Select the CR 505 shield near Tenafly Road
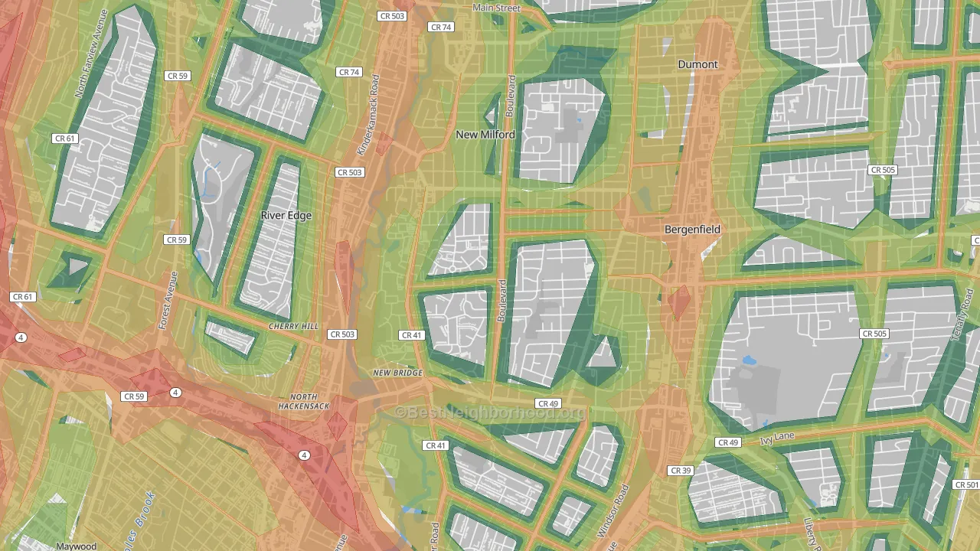Viewport: 980px width, 551px height. tap(874, 334)
